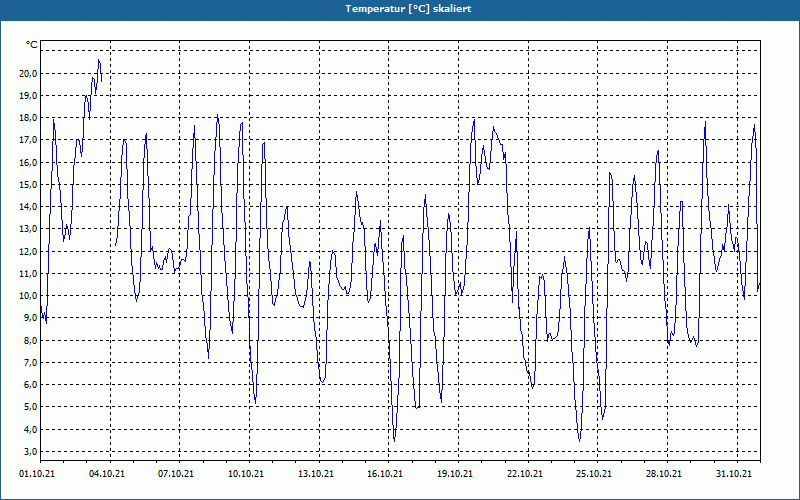Select the 10,0 y-axis label
800x500 pixels.
click(x=28, y=296)
